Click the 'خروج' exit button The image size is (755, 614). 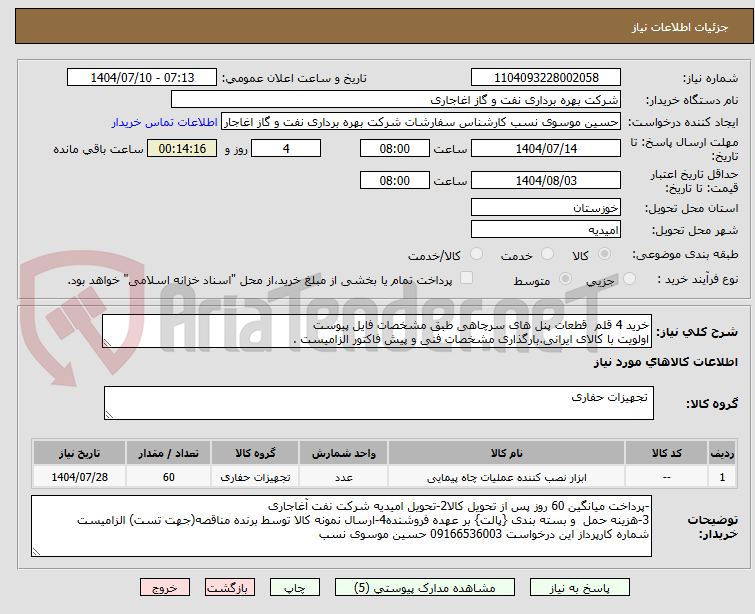coord(165,588)
